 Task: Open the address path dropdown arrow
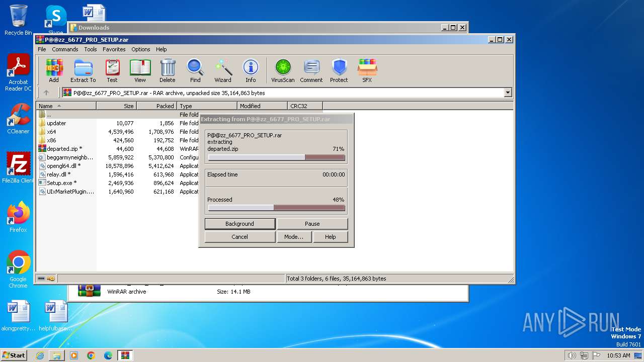tap(508, 93)
